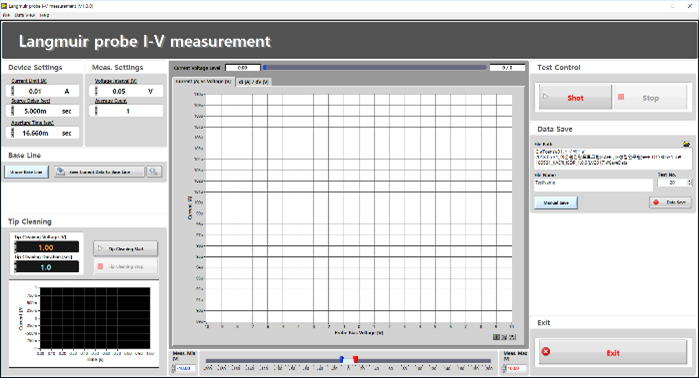Click the red square icon on the Stop button
The image size is (699, 378).
pyautogui.click(x=621, y=96)
